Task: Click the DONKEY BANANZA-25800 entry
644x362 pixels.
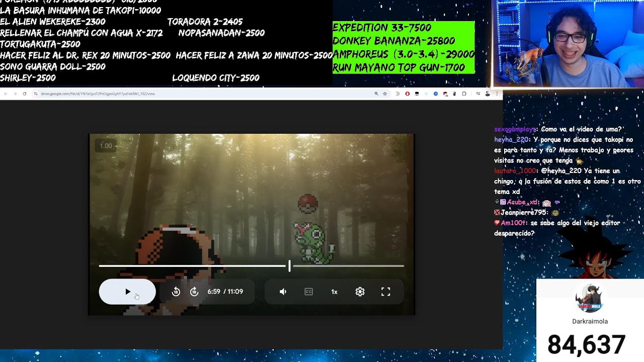Action: pyautogui.click(x=394, y=41)
